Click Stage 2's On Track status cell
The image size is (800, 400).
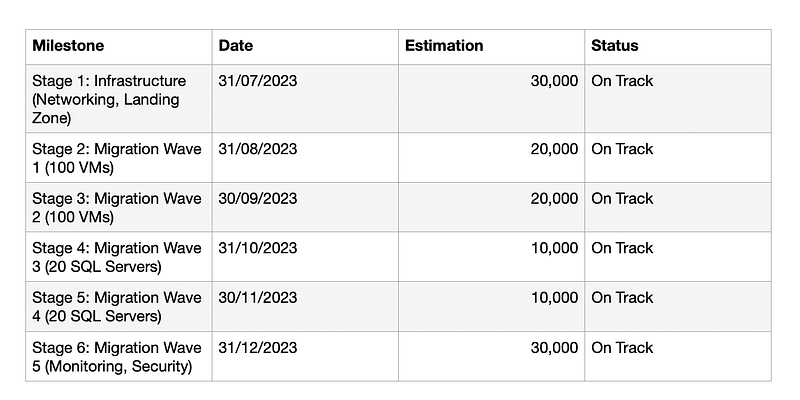click(622, 149)
